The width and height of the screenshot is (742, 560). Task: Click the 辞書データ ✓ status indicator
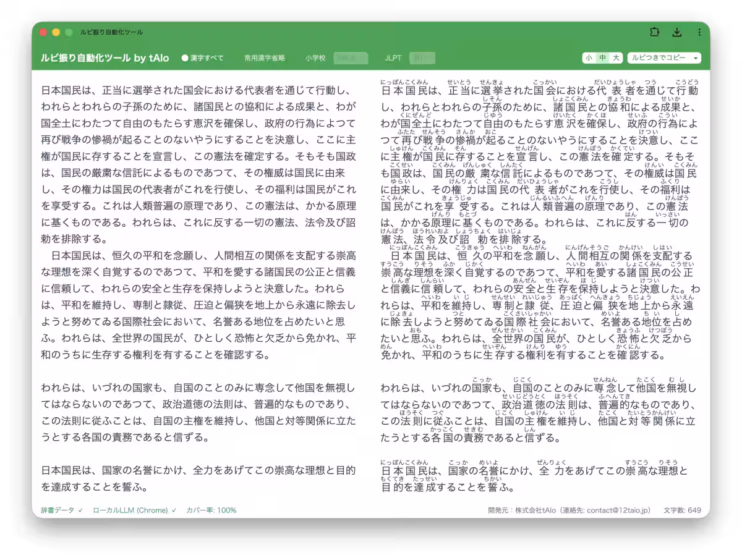click(x=62, y=511)
